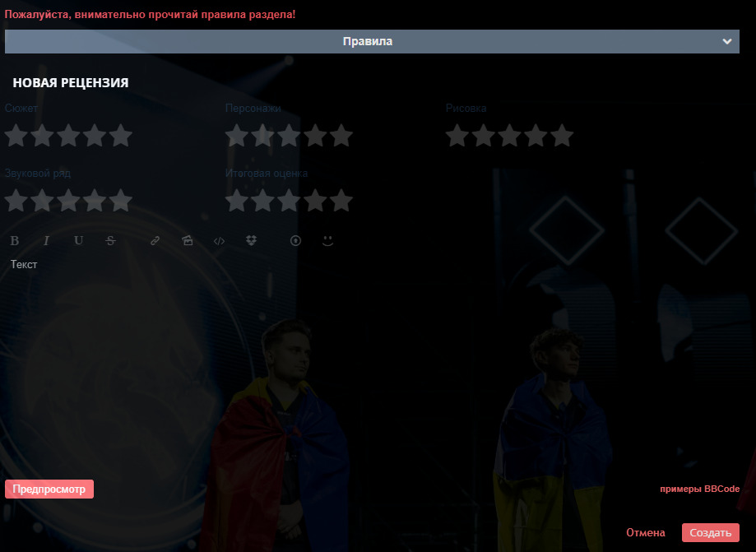Screen dimensions: 756x552
Task: Rate Итоговая оценка two stars
Action: [262, 200]
